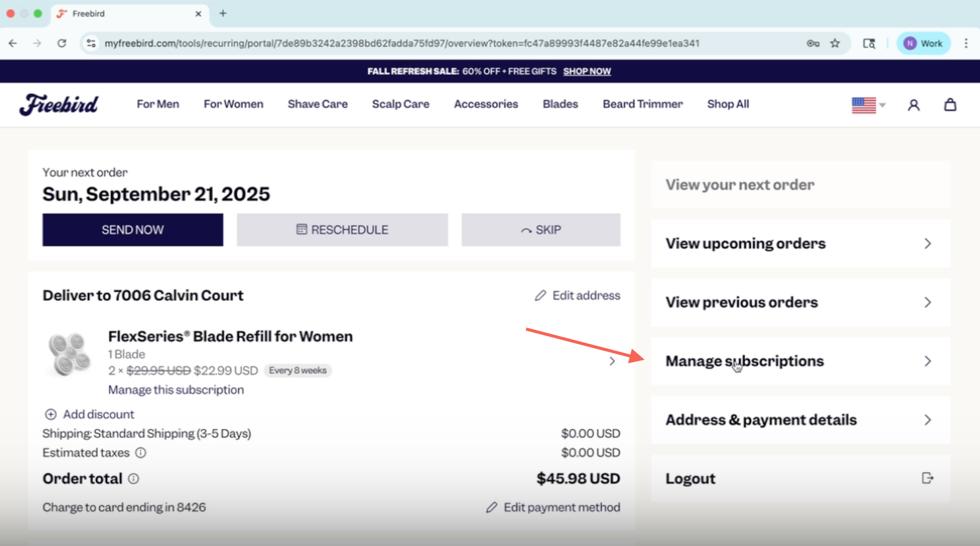This screenshot has width=980, height=546.
Task: Open the shopping bag cart icon
Action: point(950,105)
